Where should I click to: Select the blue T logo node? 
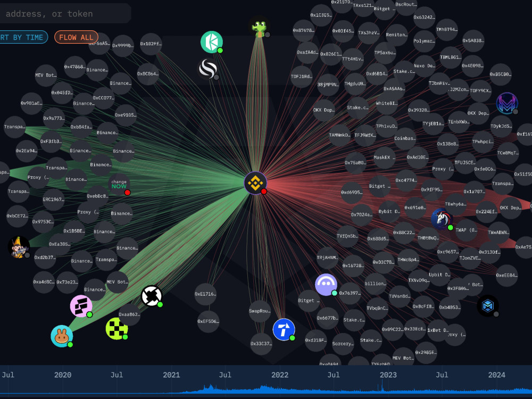pos(284,329)
